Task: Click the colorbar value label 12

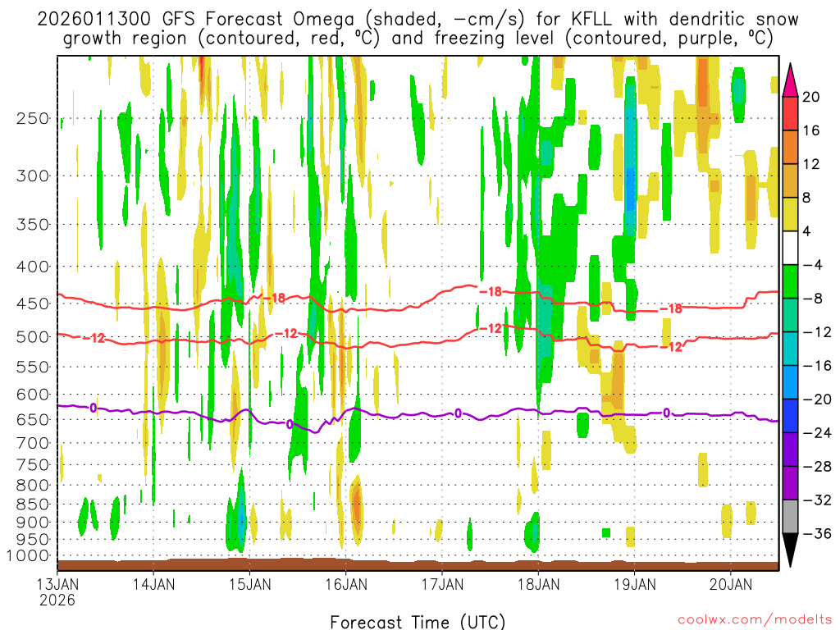Action: tap(811, 164)
